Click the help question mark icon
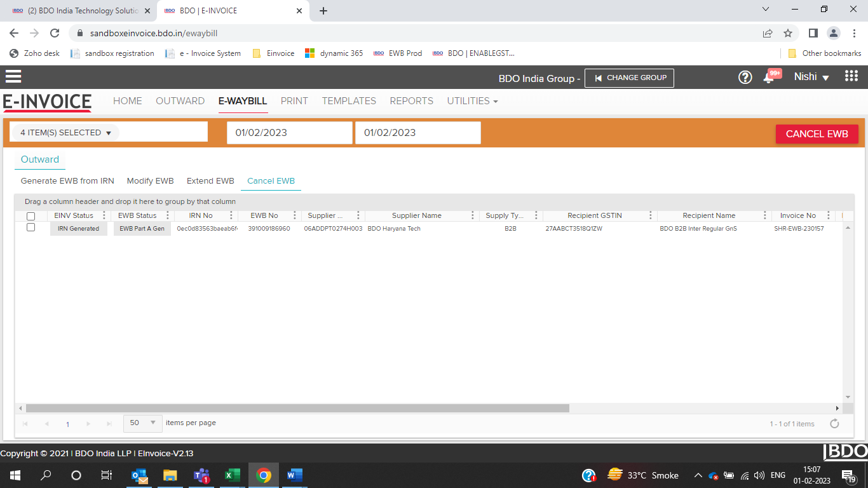The width and height of the screenshot is (868, 488). (x=745, y=78)
